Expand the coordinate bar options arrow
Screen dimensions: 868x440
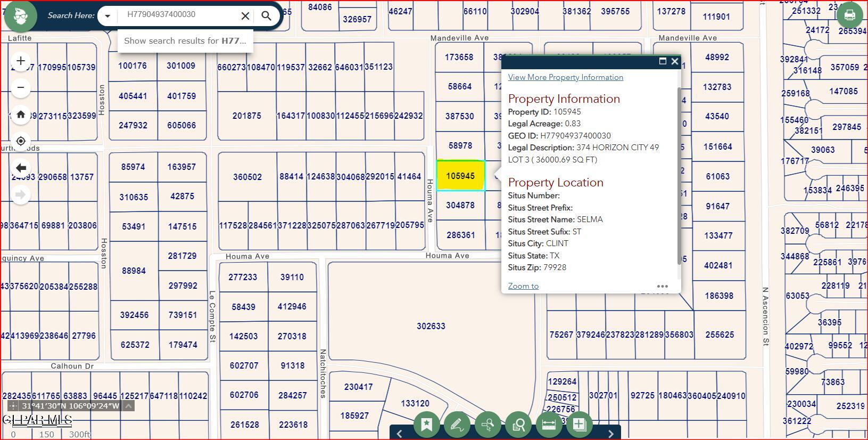tap(128, 406)
